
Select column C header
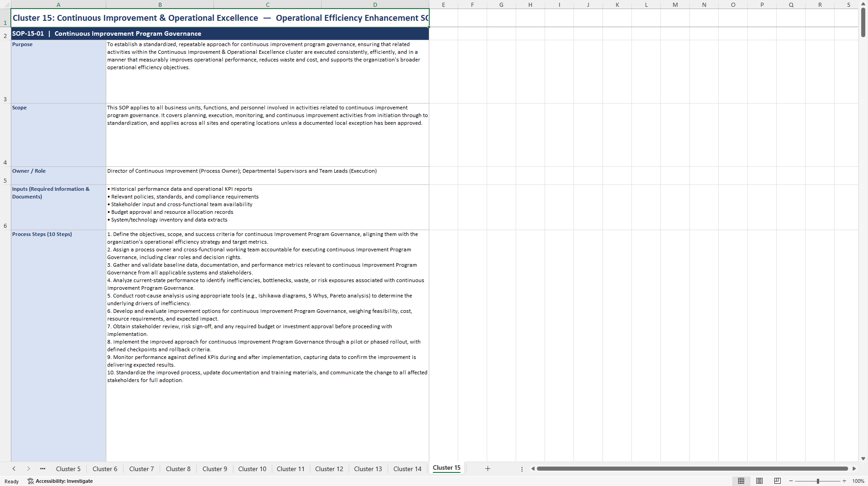pyautogui.click(x=267, y=5)
